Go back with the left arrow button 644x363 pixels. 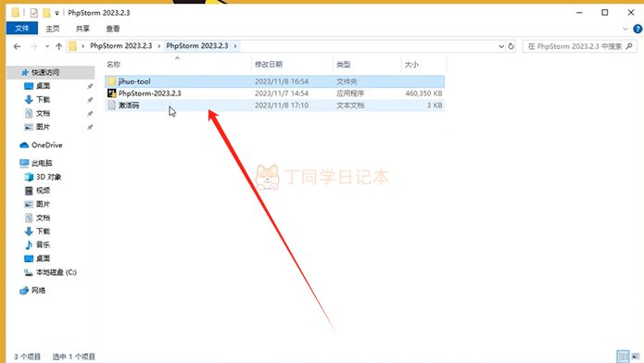[x=17, y=46]
